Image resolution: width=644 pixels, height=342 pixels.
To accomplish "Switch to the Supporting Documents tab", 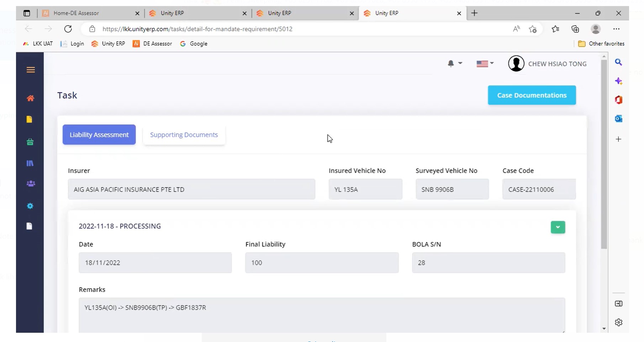I will pos(184,135).
